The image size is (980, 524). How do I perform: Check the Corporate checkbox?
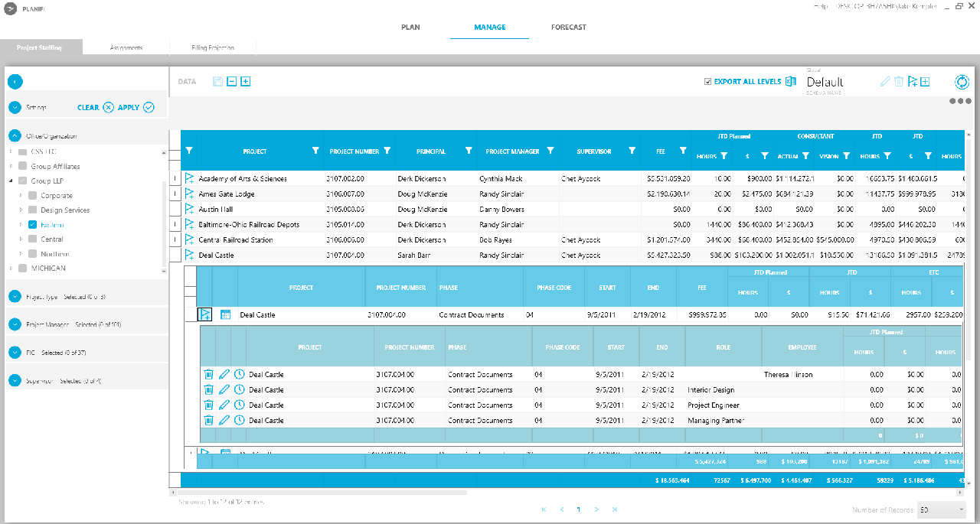tap(32, 196)
